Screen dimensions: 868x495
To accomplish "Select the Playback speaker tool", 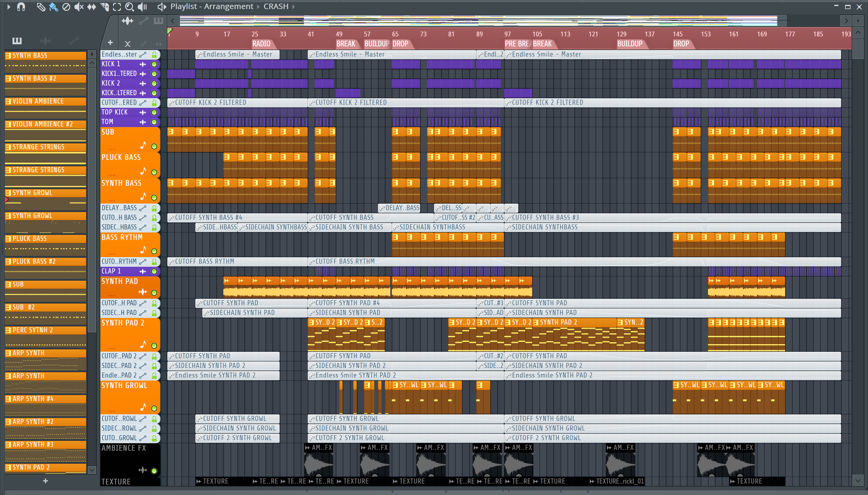I will tap(142, 7).
